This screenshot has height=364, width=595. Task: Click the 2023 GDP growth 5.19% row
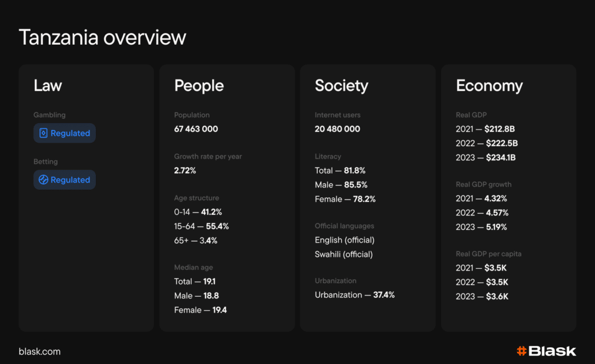[x=481, y=227]
